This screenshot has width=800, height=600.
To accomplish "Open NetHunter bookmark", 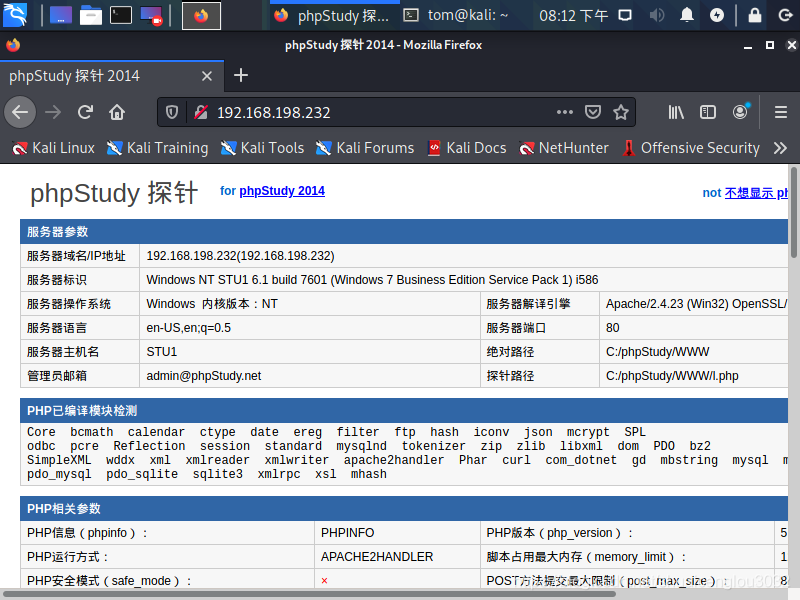I will coord(564,148).
